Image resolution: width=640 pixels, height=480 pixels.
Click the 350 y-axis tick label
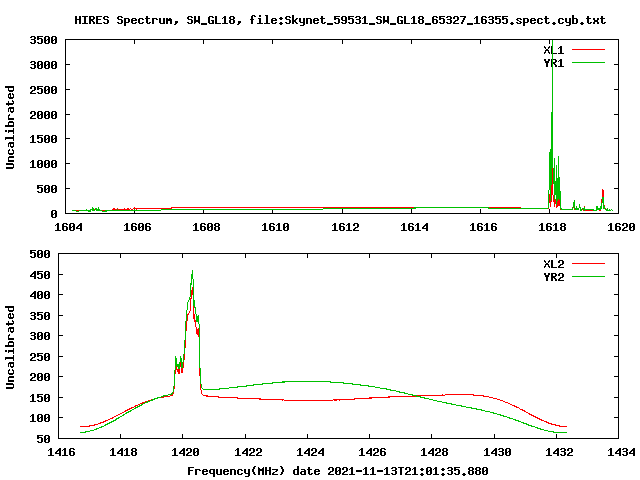point(40,316)
